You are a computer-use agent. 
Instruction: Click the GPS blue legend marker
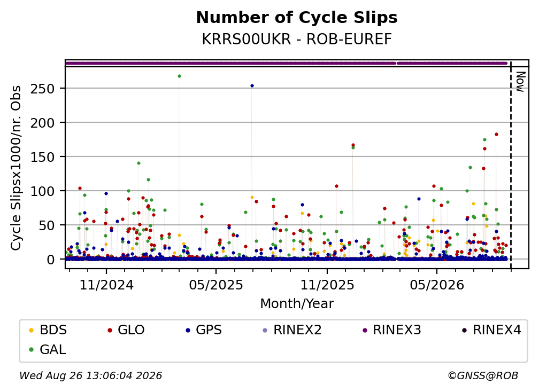pos(188,330)
